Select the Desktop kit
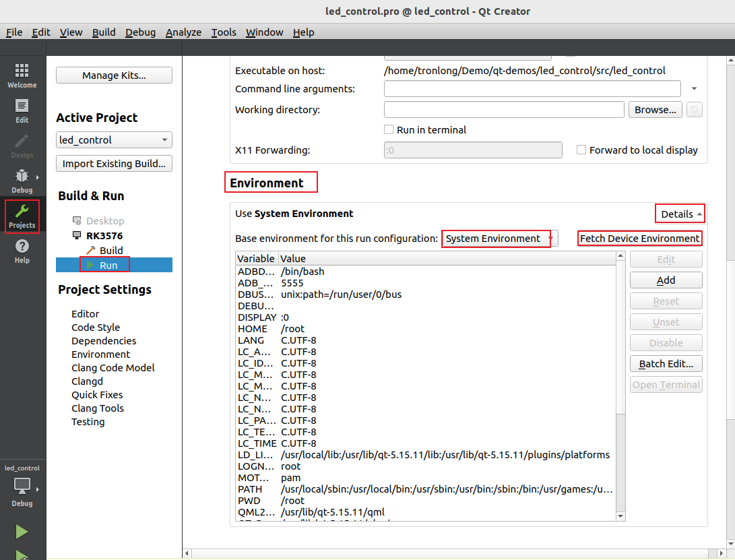This screenshot has height=560, width=735. click(x=105, y=220)
